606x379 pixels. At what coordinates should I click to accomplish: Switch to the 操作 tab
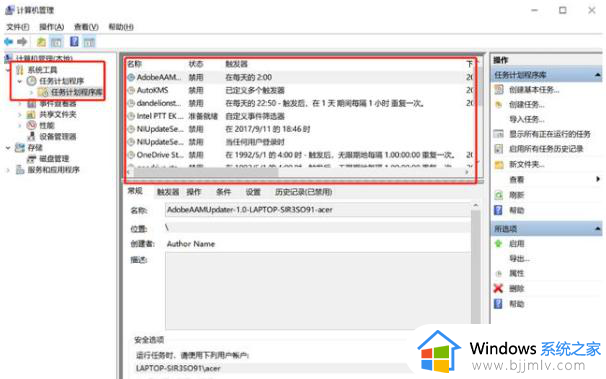(194, 192)
